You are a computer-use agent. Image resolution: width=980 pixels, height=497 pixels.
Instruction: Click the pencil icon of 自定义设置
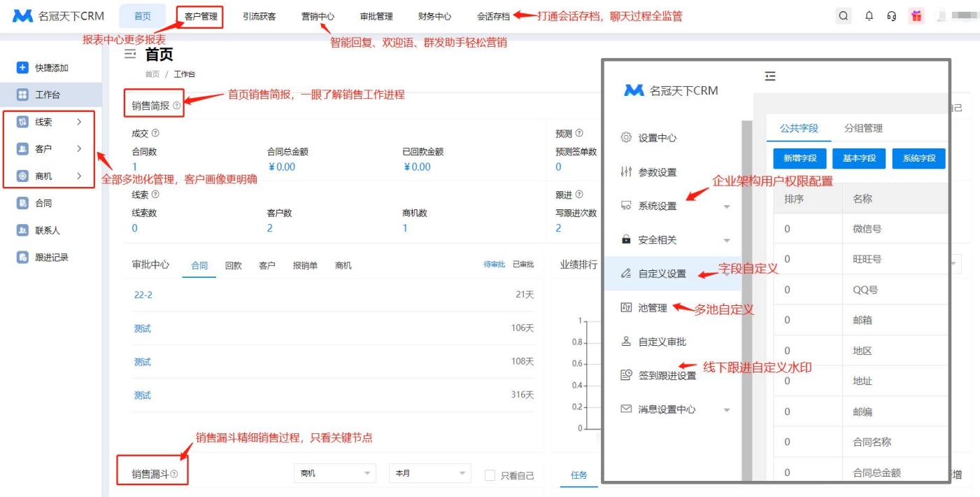(x=627, y=274)
